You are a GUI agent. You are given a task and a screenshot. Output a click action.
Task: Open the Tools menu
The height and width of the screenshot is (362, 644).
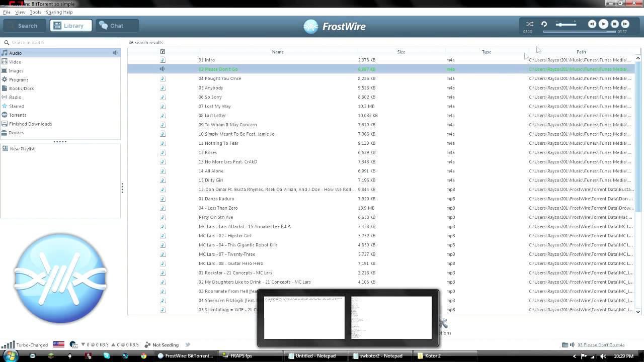(35, 12)
